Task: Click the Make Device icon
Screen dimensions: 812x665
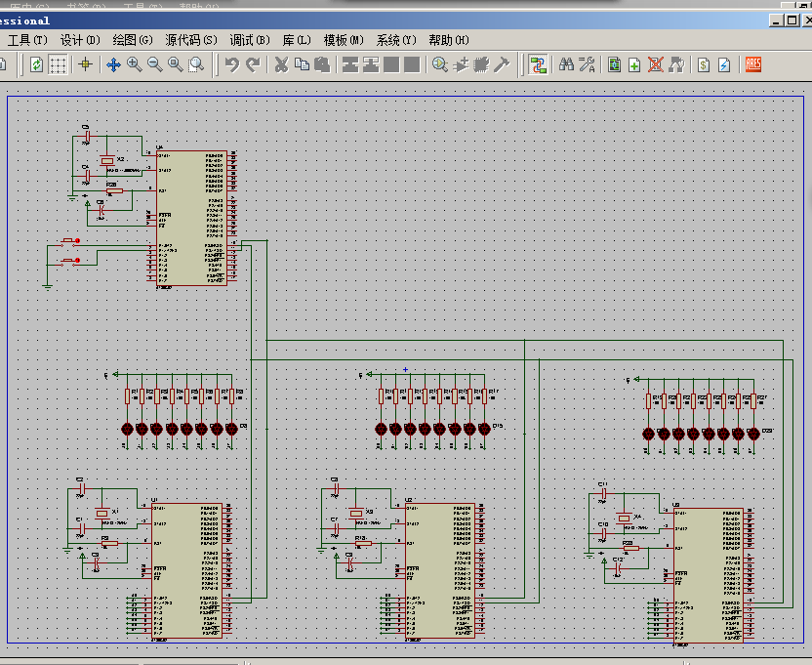Action: (x=461, y=64)
